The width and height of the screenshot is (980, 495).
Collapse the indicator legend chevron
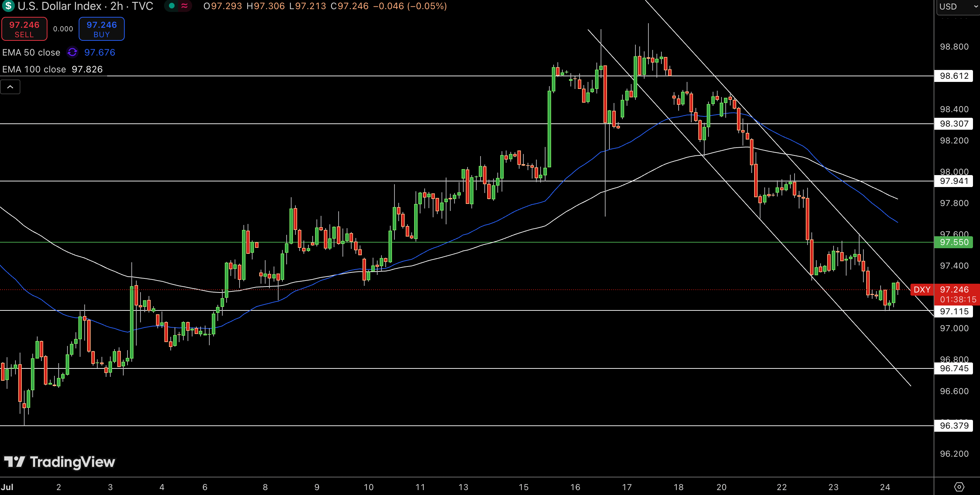pos(10,87)
